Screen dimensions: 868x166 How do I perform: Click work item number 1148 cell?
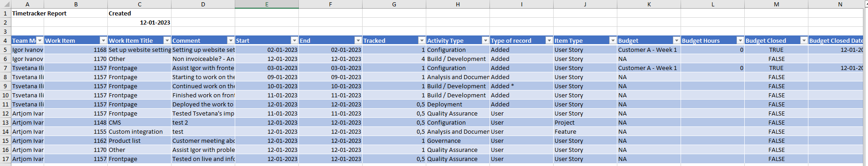[x=76, y=122]
